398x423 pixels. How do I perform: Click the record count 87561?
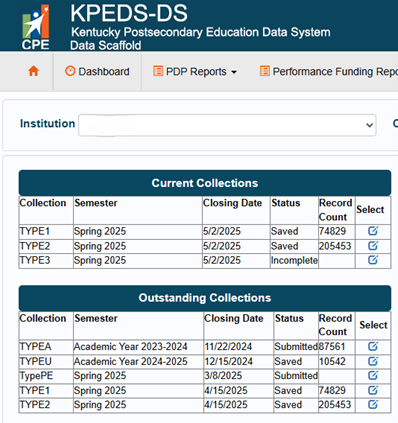pyautogui.click(x=332, y=347)
